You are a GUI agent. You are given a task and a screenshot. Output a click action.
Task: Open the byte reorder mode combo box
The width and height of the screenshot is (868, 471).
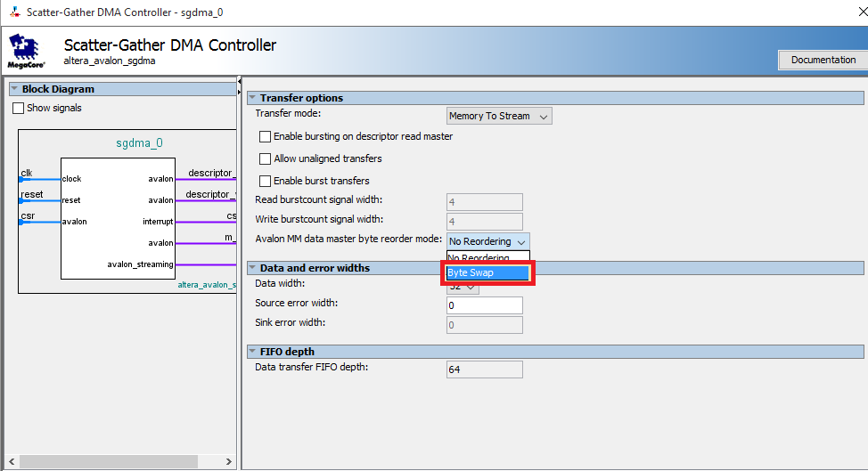(x=487, y=241)
